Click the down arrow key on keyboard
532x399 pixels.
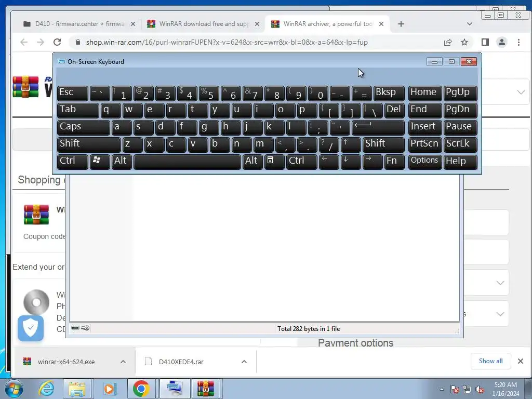pyautogui.click(x=351, y=162)
